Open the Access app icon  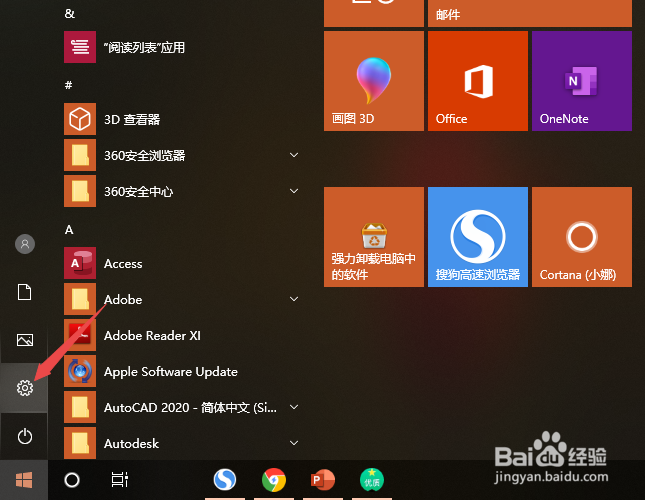point(80,263)
